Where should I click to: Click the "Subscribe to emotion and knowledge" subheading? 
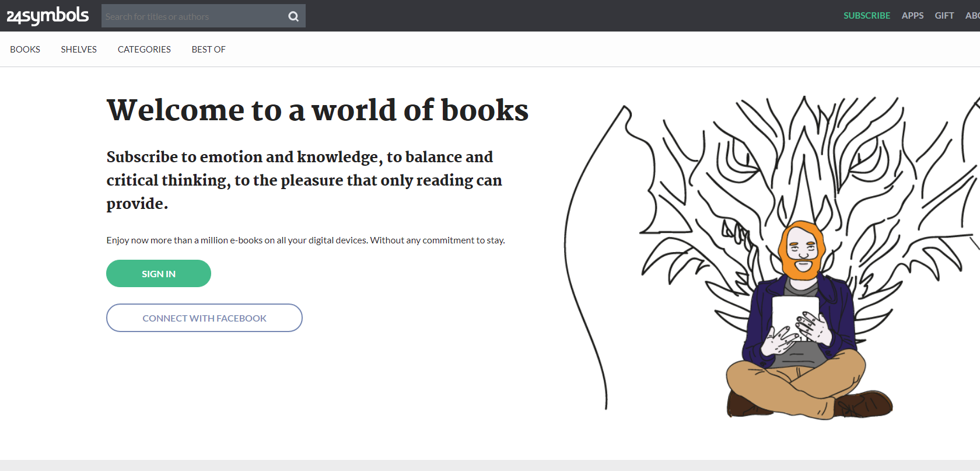[x=304, y=180]
